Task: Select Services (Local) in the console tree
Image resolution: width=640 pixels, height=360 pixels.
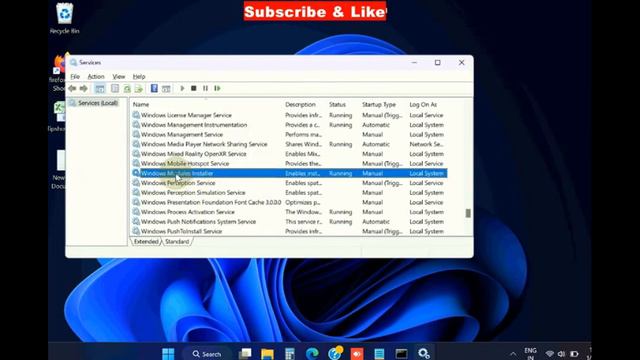Action: (98, 103)
